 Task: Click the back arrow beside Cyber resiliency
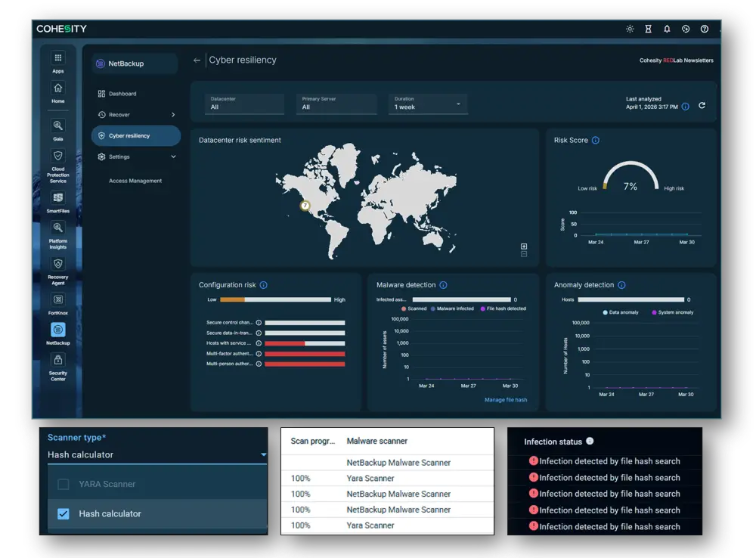pos(197,60)
